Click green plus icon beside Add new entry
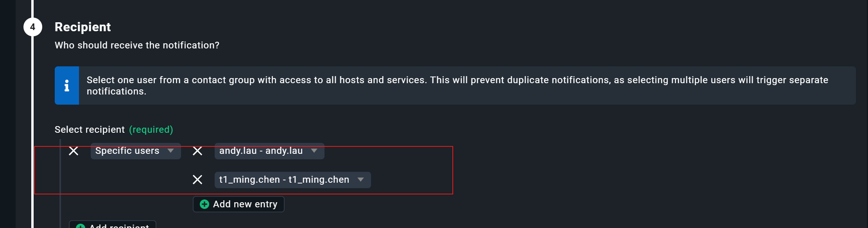This screenshot has height=228, width=868. tap(204, 204)
